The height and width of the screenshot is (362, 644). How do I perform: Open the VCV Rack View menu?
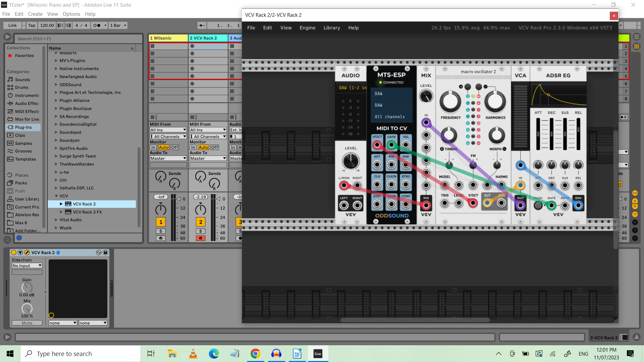[x=286, y=28]
